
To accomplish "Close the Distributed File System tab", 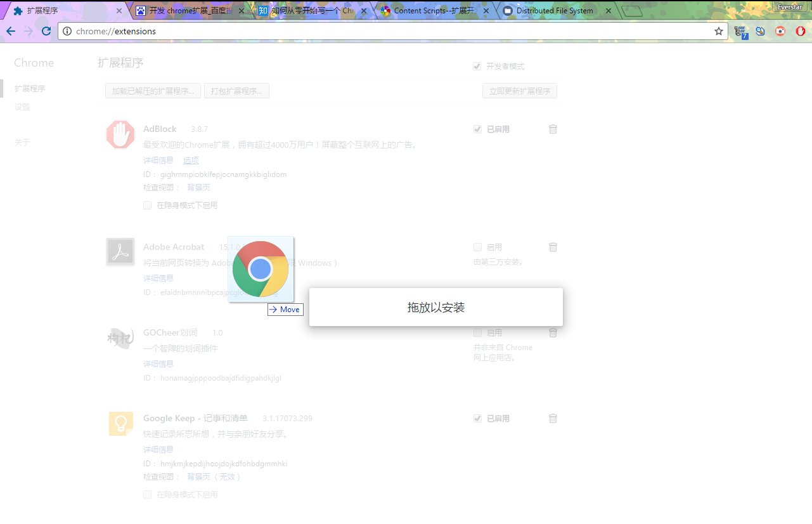I will [x=609, y=11].
